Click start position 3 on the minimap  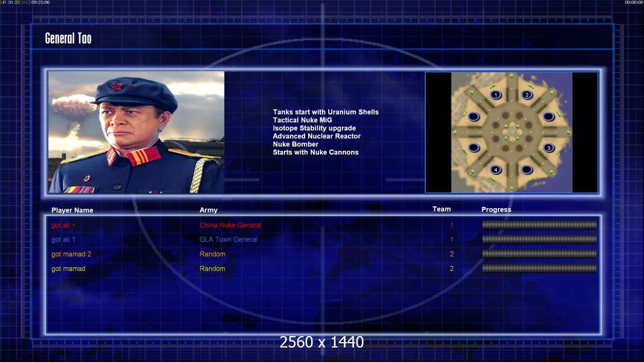pos(549,148)
